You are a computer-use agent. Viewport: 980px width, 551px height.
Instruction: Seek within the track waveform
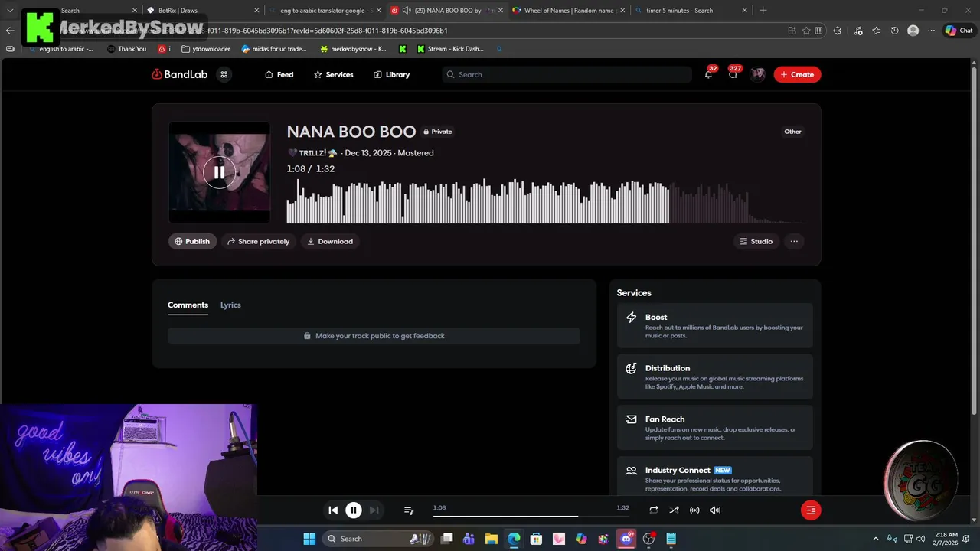[545, 201]
